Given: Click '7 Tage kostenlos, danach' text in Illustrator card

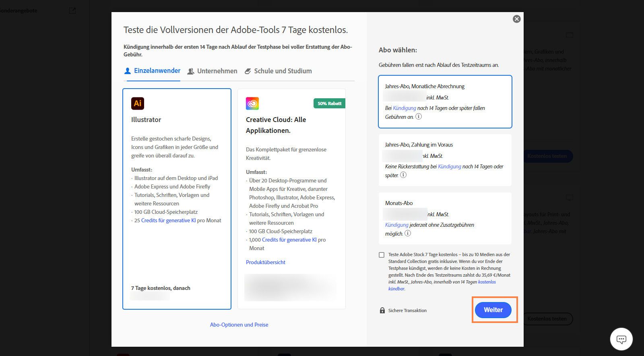Looking at the screenshot, I should pos(161,288).
